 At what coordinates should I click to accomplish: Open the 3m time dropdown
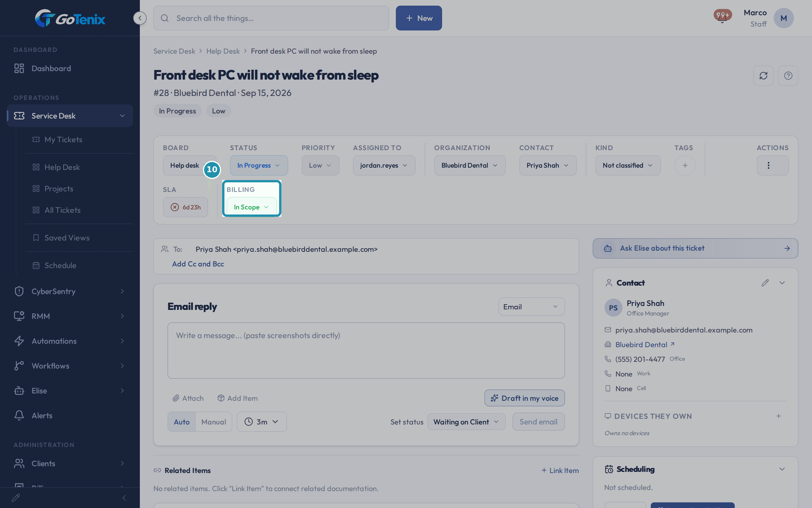(x=262, y=422)
